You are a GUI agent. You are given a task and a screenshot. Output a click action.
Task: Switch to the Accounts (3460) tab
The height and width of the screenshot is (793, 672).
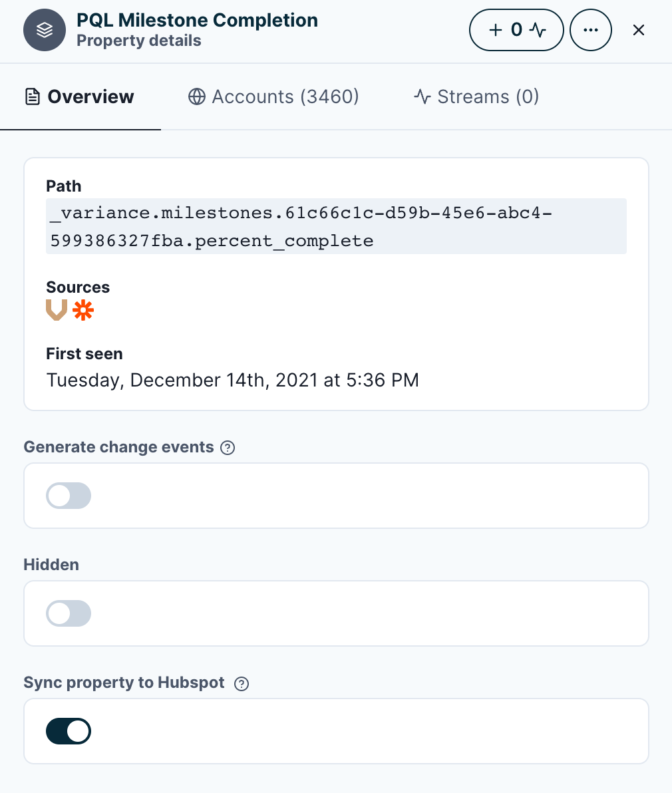(x=273, y=96)
